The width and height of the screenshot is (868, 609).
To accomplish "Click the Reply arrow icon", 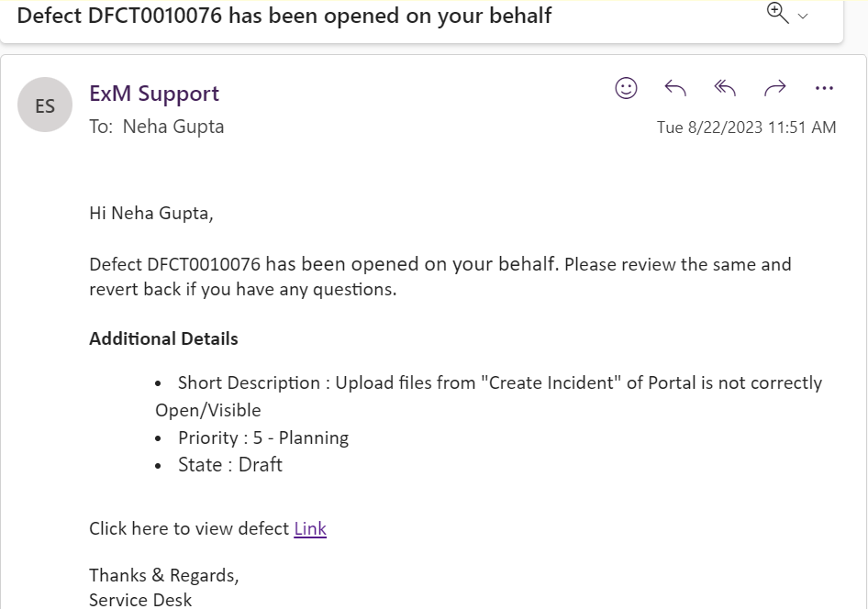I will tap(675, 88).
